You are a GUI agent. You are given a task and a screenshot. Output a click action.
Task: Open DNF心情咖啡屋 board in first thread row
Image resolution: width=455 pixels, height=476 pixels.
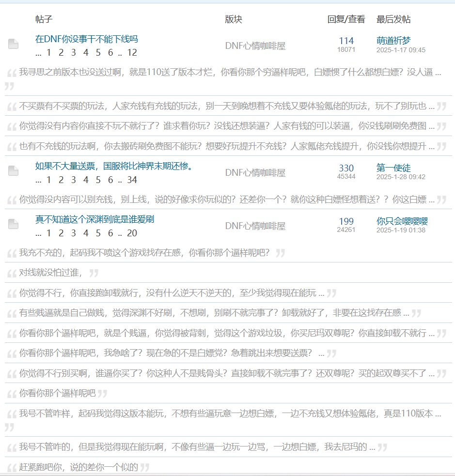pos(255,46)
